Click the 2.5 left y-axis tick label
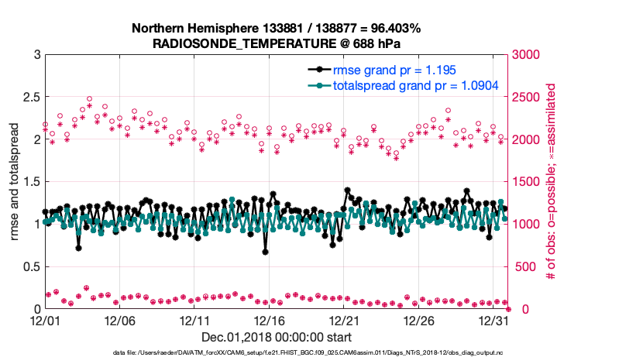The image size is (643, 364). click(x=30, y=98)
